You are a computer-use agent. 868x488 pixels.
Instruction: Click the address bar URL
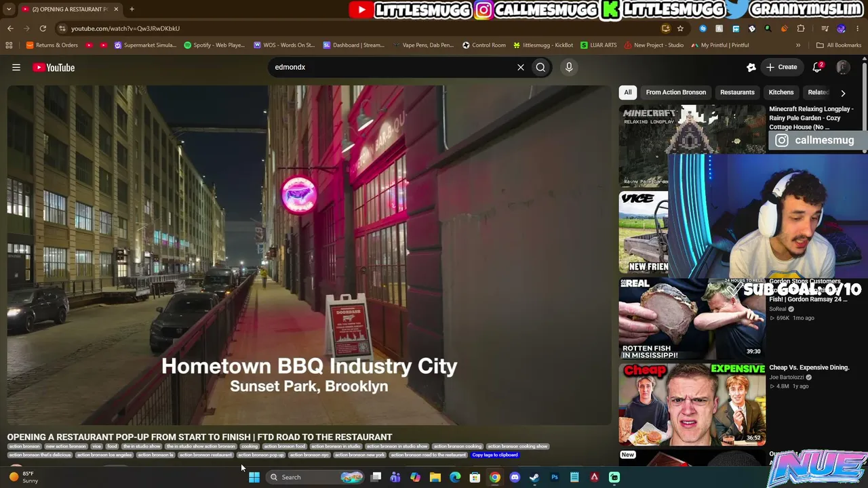point(125,28)
